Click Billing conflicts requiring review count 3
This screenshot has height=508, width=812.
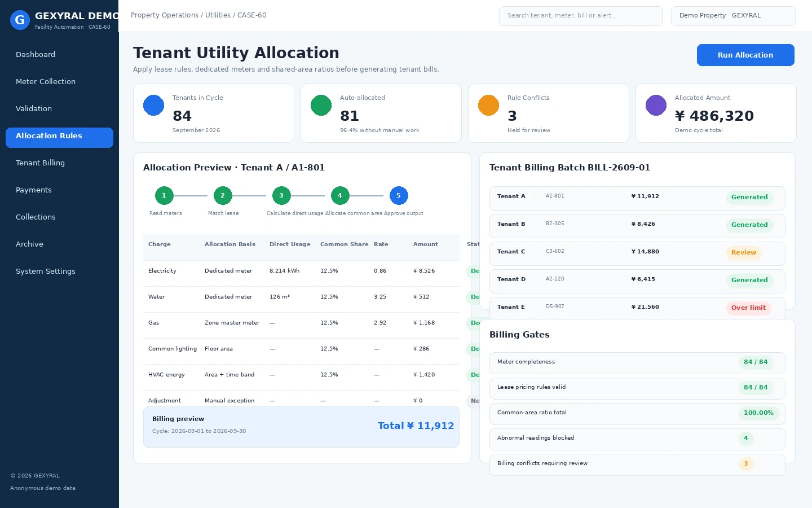[746, 464]
